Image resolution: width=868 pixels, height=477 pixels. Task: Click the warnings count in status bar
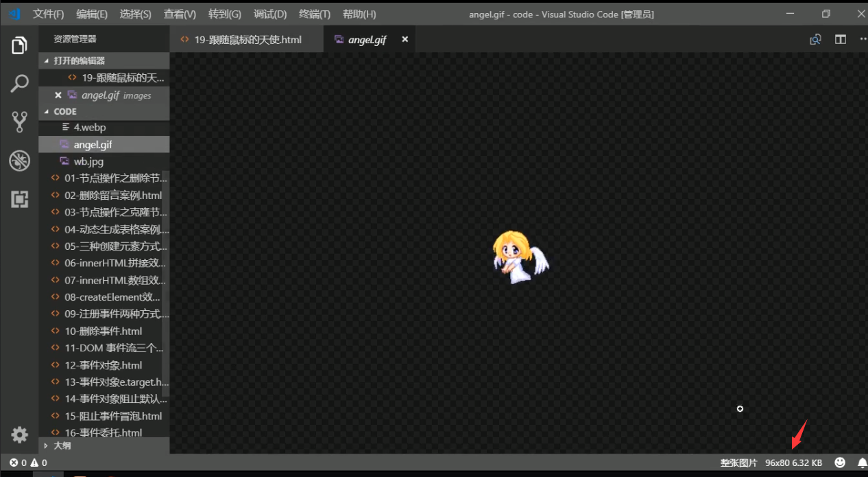[x=39, y=463]
